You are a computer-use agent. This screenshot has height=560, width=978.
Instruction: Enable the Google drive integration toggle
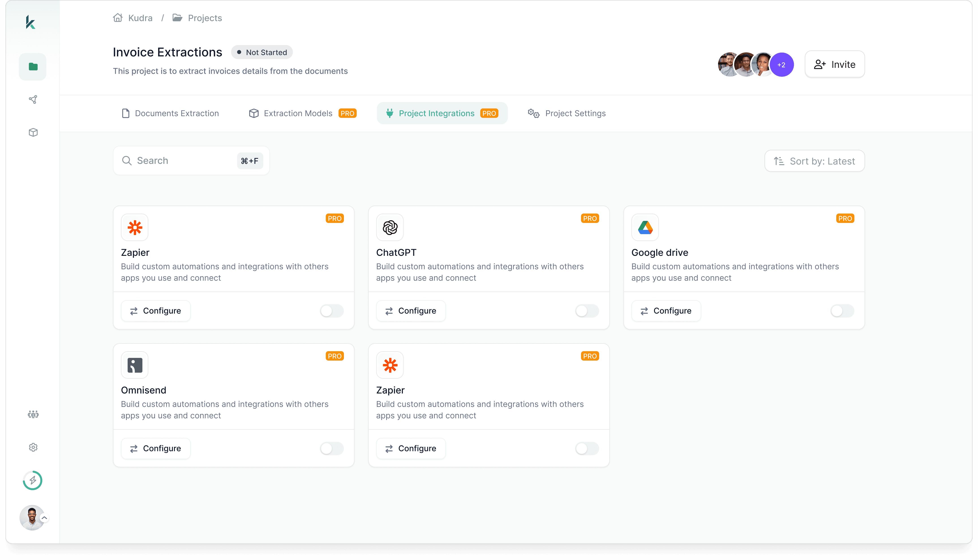pyautogui.click(x=842, y=311)
